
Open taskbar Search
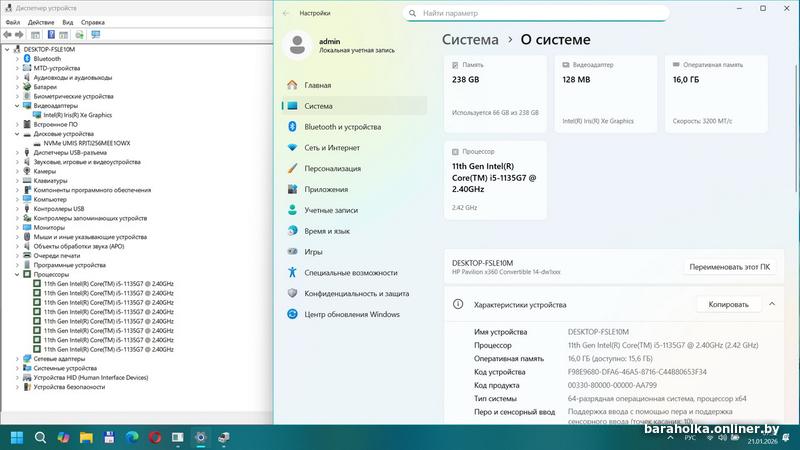[40, 437]
